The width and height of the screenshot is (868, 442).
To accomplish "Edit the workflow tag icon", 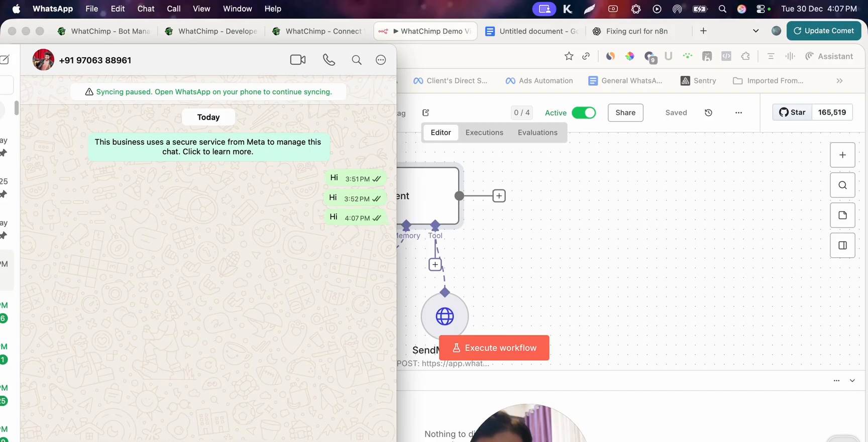I will point(425,113).
